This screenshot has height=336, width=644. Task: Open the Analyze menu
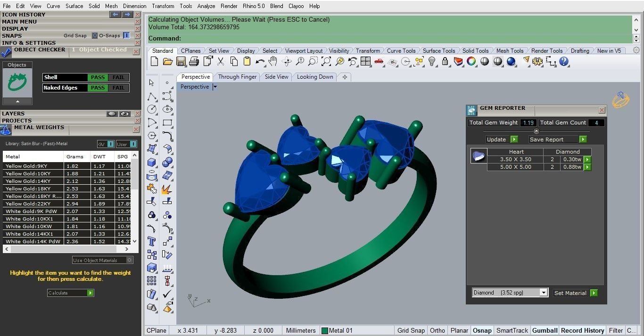(x=206, y=6)
